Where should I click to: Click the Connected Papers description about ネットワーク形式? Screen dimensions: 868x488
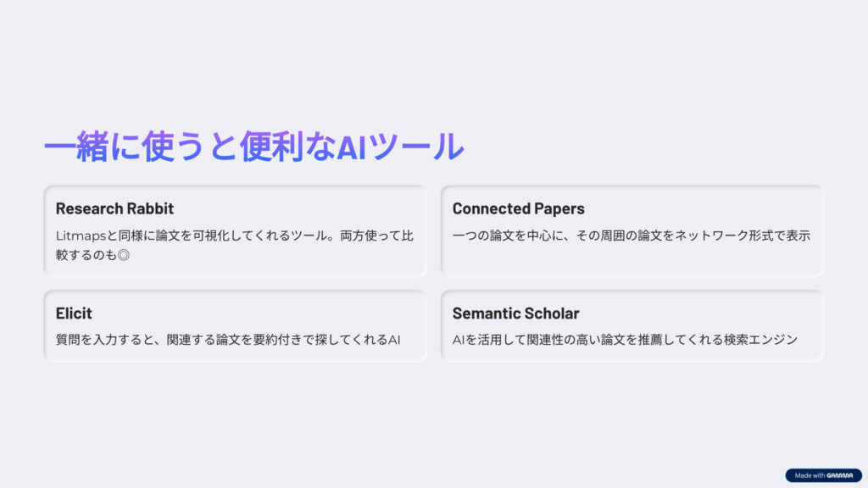(x=631, y=236)
